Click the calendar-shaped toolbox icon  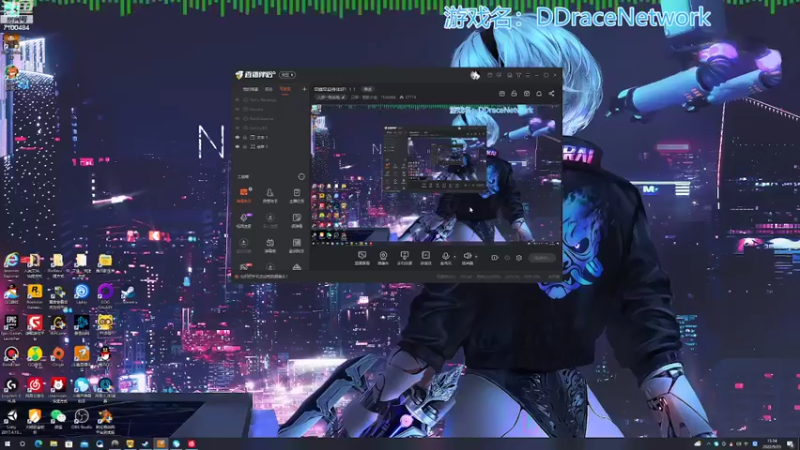point(270,242)
